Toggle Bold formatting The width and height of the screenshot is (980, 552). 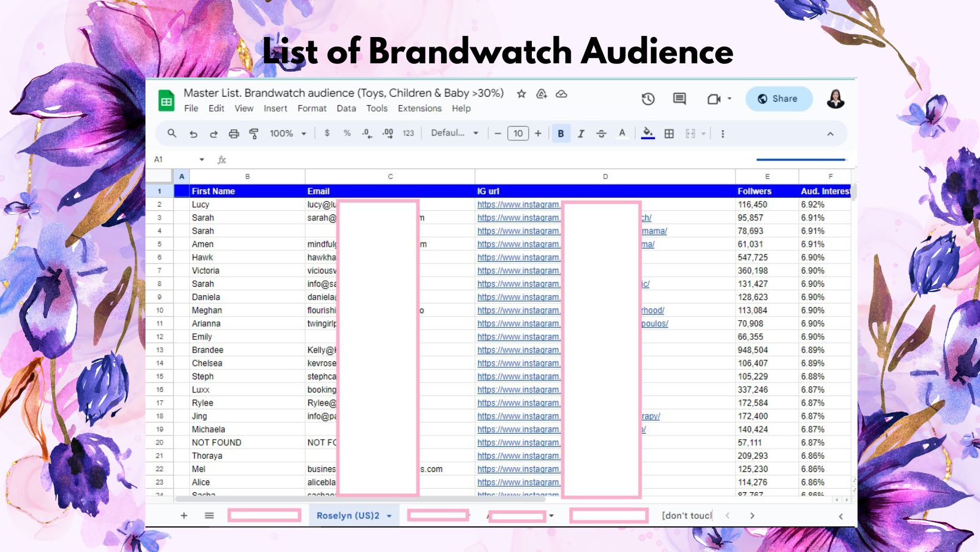[561, 134]
